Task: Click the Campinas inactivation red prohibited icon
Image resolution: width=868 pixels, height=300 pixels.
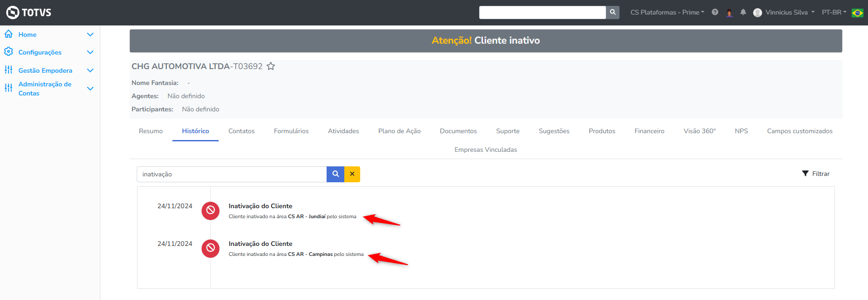Action: tap(210, 248)
